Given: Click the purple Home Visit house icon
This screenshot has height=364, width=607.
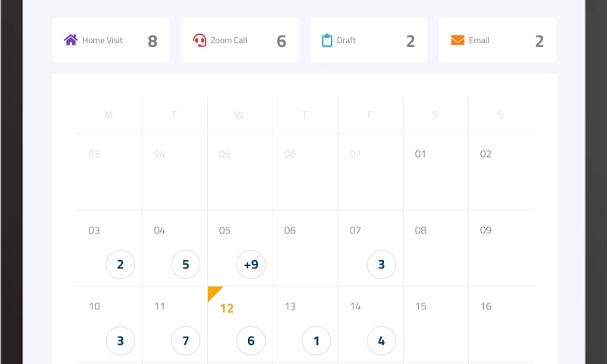Looking at the screenshot, I should click(71, 40).
